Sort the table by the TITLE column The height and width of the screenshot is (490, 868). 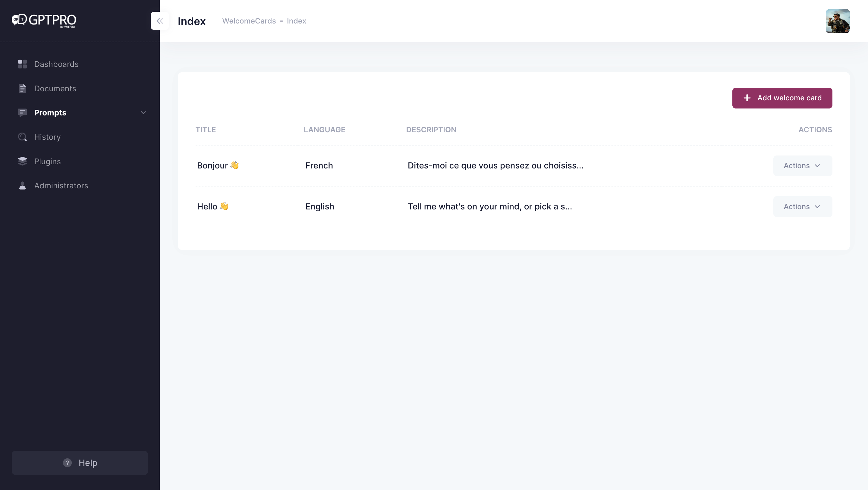pos(206,129)
